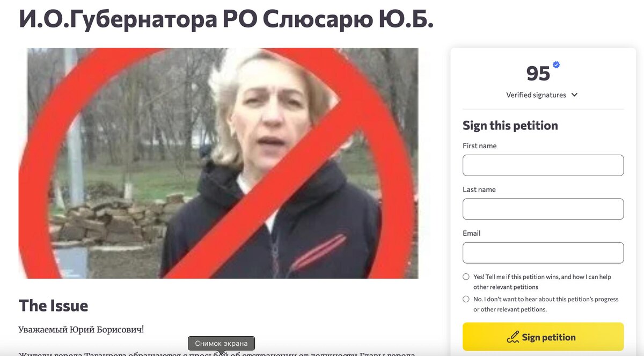Click the Email field label
This screenshot has width=644, height=356.
pyautogui.click(x=472, y=234)
